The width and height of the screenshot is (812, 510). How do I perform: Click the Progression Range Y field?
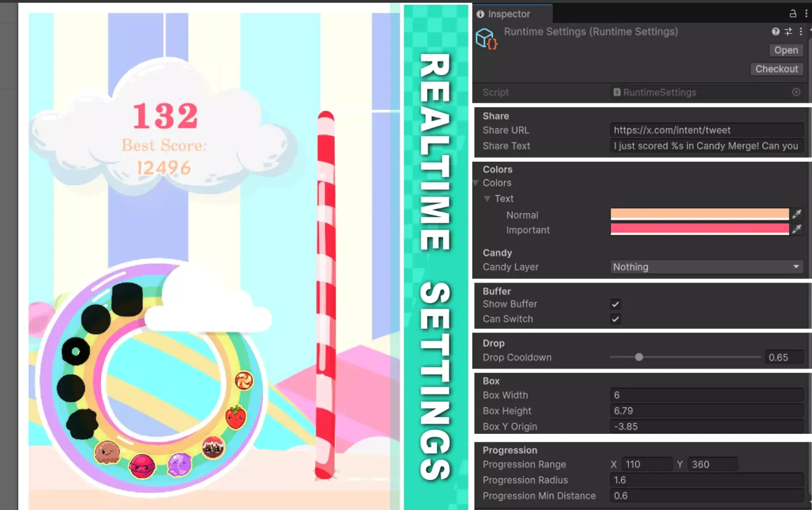713,464
